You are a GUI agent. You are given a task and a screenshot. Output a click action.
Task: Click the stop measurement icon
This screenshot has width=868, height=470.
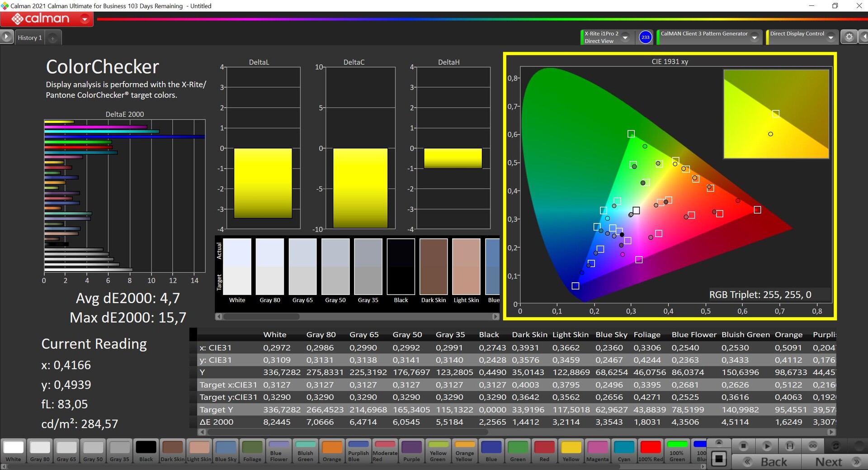coord(743,446)
